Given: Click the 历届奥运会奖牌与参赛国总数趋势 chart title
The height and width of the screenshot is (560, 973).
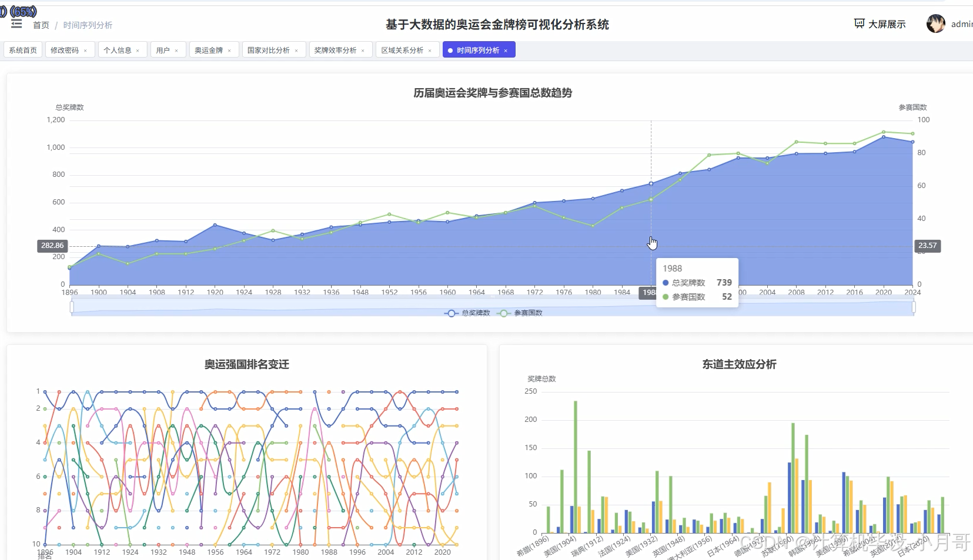Looking at the screenshot, I should coord(493,93).
